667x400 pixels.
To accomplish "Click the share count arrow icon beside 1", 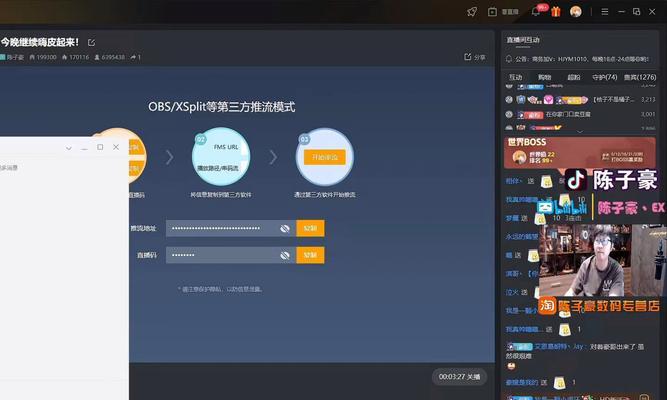I will [133, 57].
